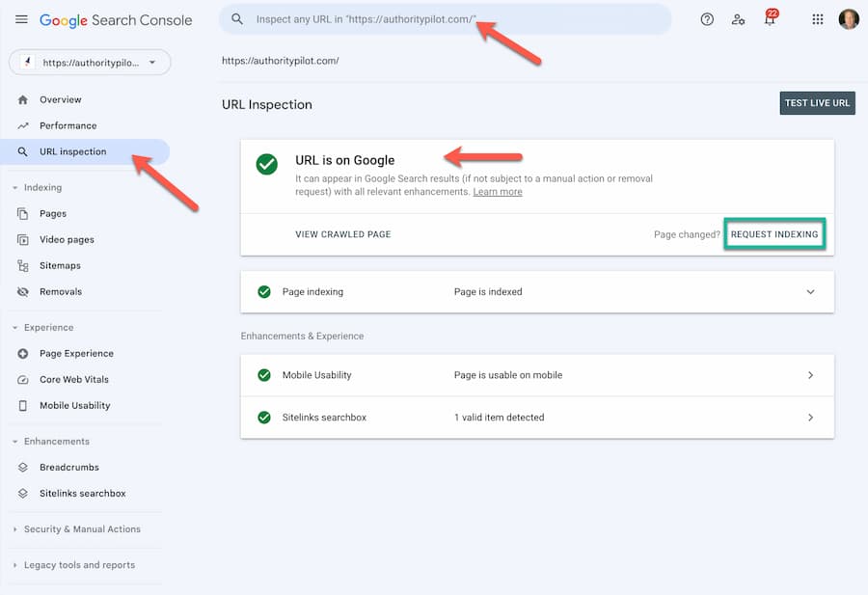
Task: Click the Google Search Console logo
Action: pos(116,20)
